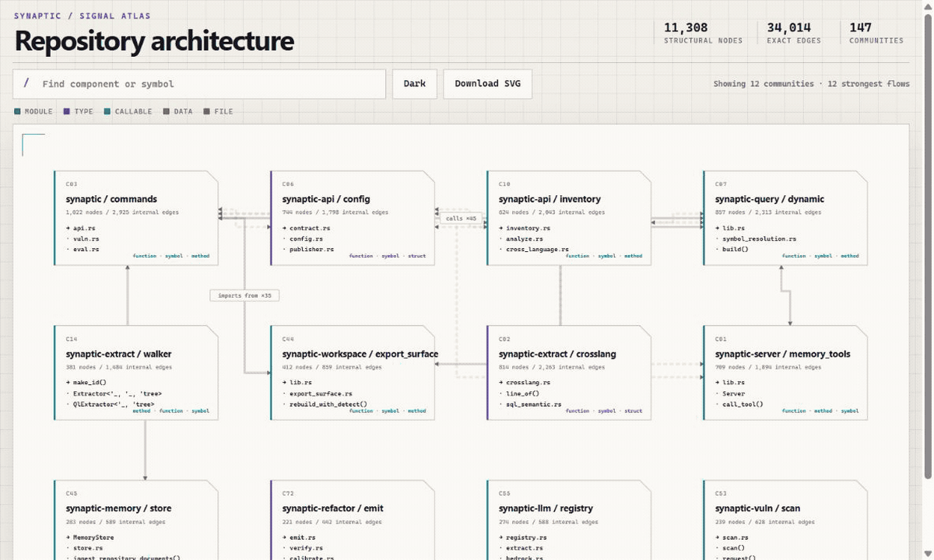Select the DATA legend entry
This screenshot has width=934, height=560.
[177, 111]
